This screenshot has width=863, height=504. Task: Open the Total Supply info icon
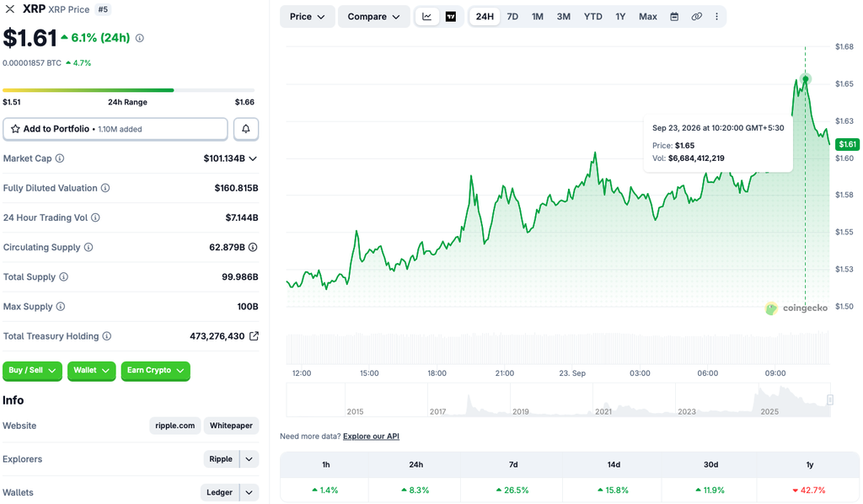click(x=64, y=276)
